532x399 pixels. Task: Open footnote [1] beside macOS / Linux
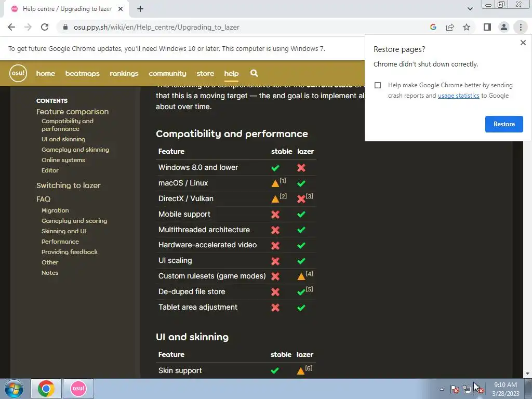283,180
